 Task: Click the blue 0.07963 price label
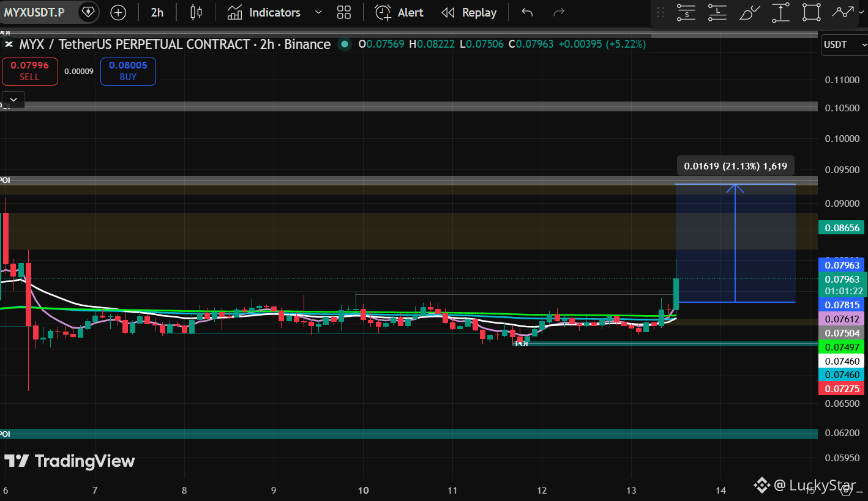[x=842, y=265]
